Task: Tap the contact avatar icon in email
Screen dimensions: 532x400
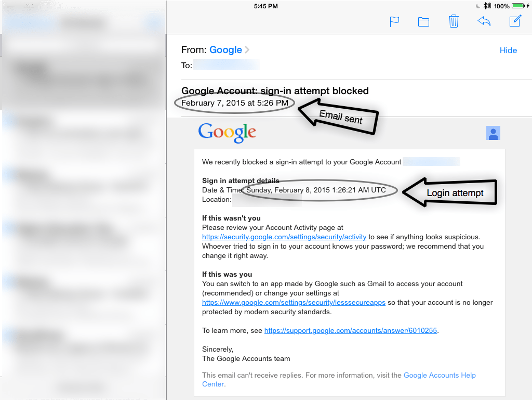Action: click(493, 133)
